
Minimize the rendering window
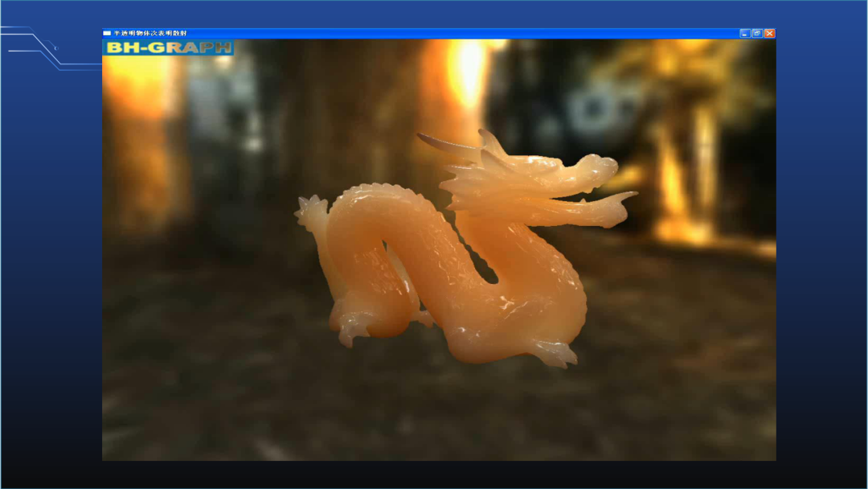pos(745,33)
